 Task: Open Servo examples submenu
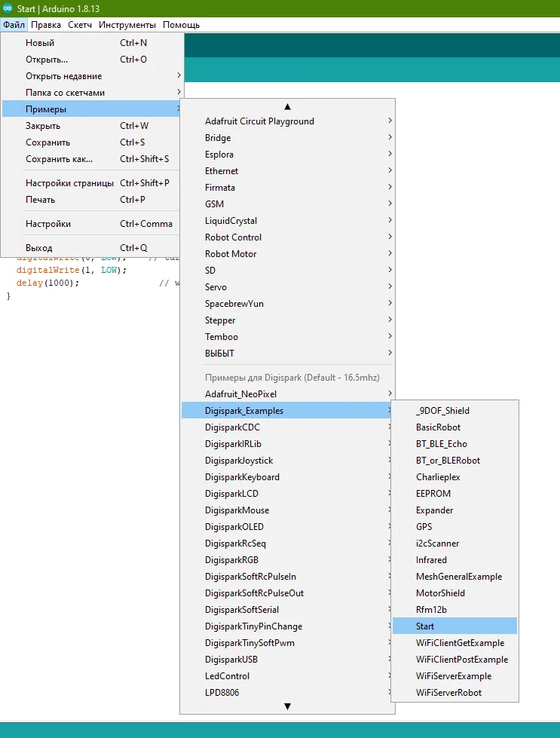[287, 287]
